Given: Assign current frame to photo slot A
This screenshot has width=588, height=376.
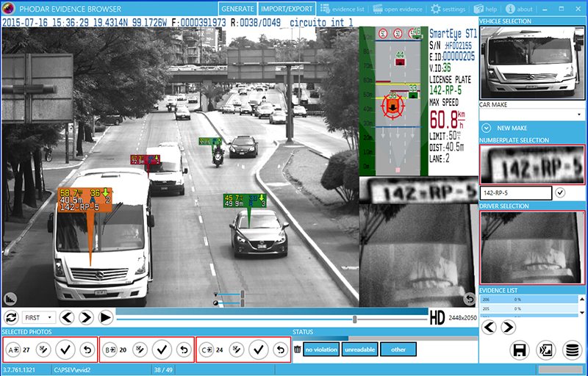Looking at the screenshot, I should tap(13, 350).
